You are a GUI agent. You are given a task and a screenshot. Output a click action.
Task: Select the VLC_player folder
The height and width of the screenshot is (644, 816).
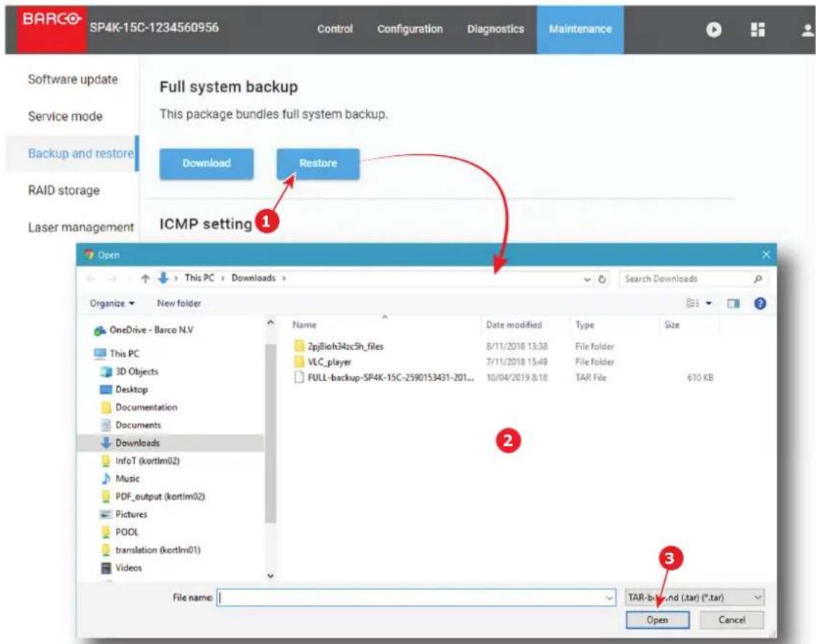pos(323,362)
